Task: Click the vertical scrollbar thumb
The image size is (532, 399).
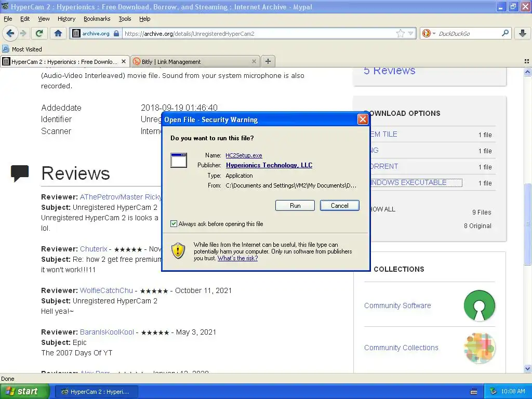Action: pos(527,224)
